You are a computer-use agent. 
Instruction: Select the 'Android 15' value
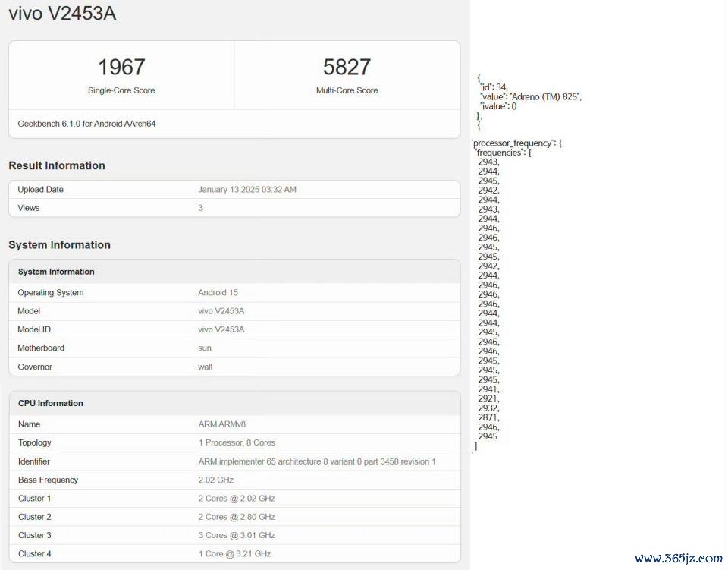218,293
